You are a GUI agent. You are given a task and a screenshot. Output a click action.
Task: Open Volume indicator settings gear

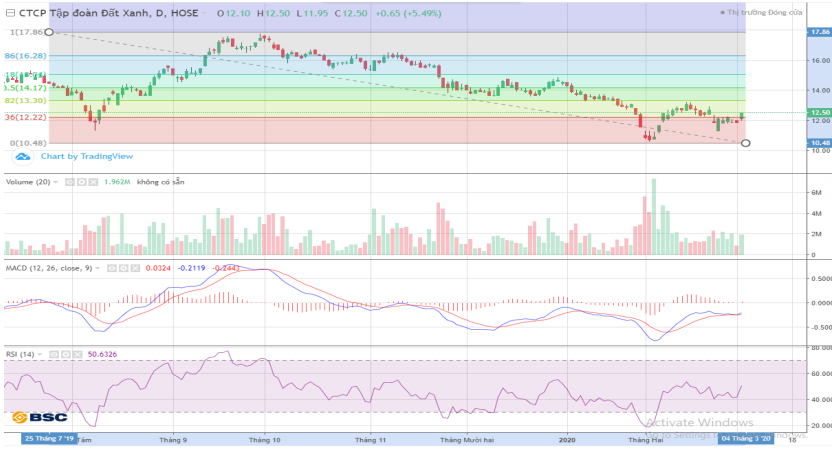point(81,182)
